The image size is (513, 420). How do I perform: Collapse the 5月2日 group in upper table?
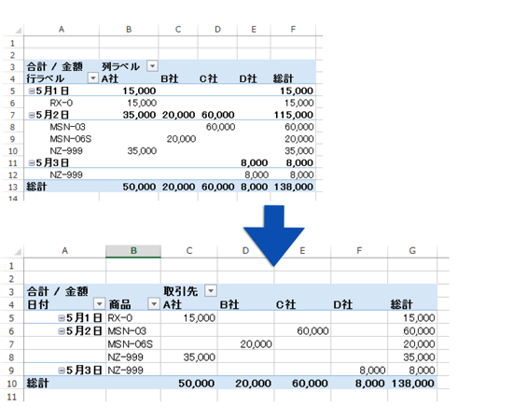click(32, 115)
